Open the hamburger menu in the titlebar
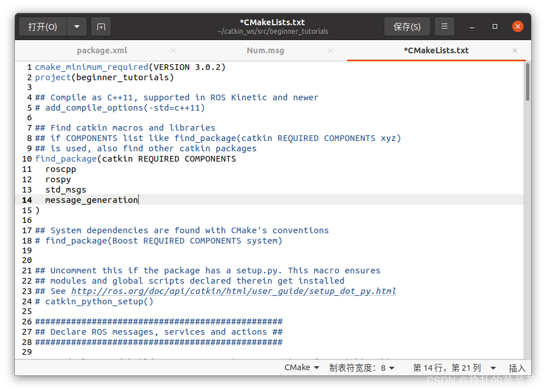 (444, 26)
